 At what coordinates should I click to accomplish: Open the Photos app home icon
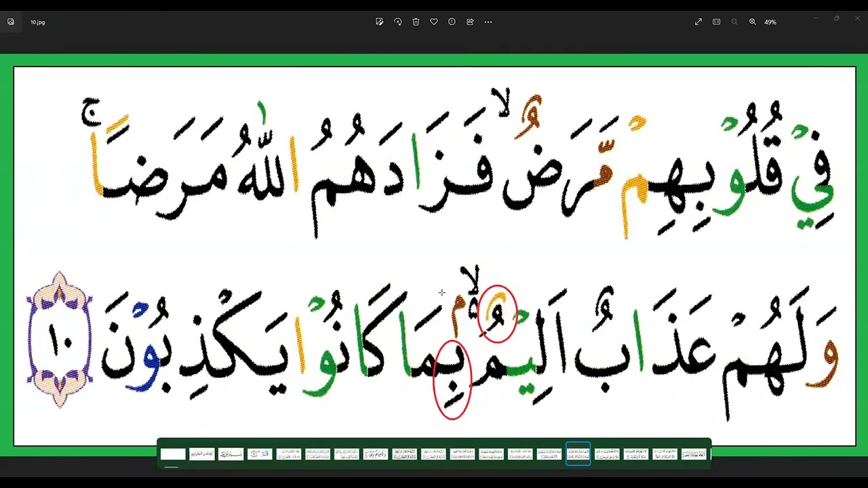(x=11, y=22)
